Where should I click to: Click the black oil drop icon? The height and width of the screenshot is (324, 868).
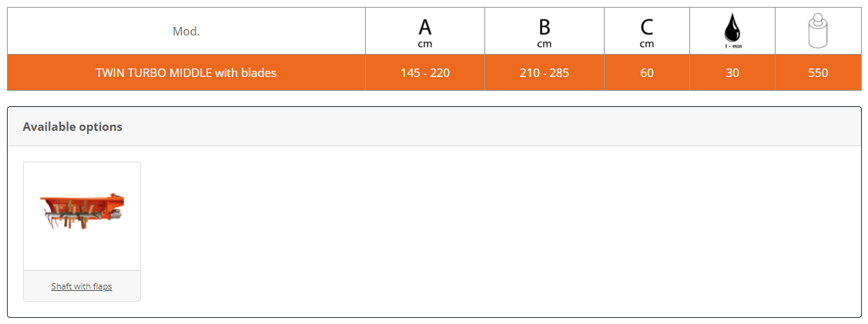coord(732,28)
